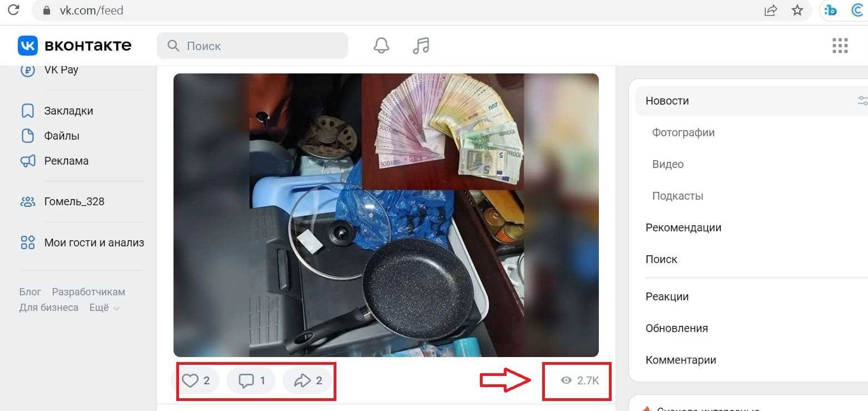Open the music note icon
Viewport: 868px width, 411px height.
click(421, 46)
